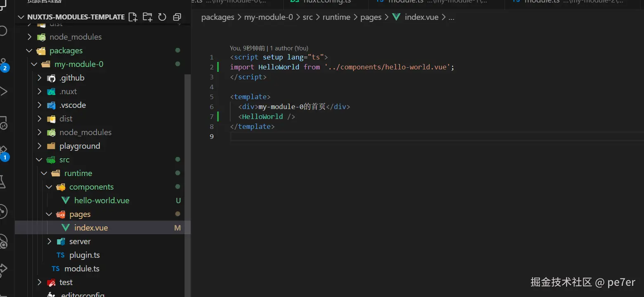Click the TS icon beside plugin.ts
Screen dimensions: 644x297
pyautogui.click(x=61, y=255)
